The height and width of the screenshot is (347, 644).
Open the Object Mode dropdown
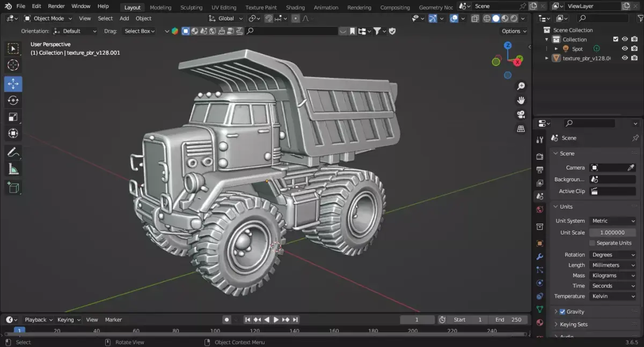(49, 18)
